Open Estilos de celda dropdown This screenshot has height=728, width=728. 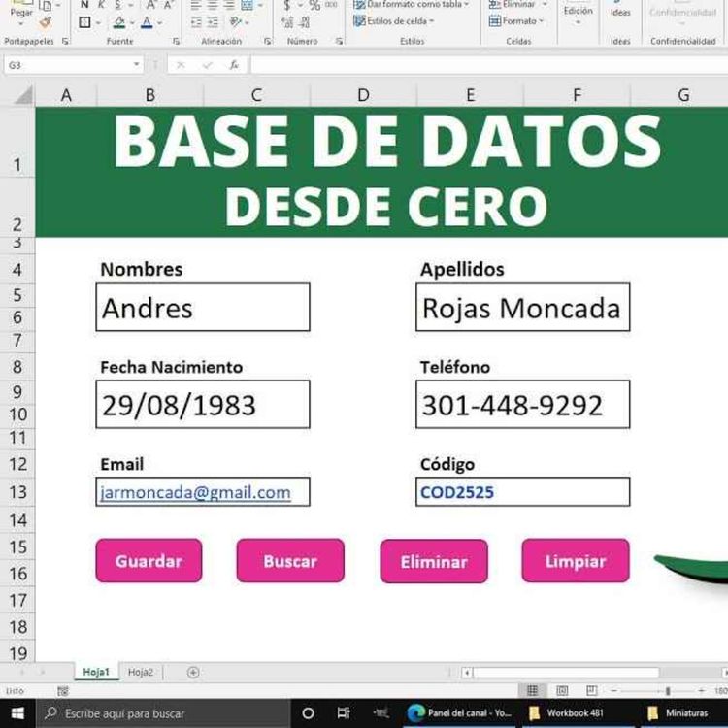point(394,21)
